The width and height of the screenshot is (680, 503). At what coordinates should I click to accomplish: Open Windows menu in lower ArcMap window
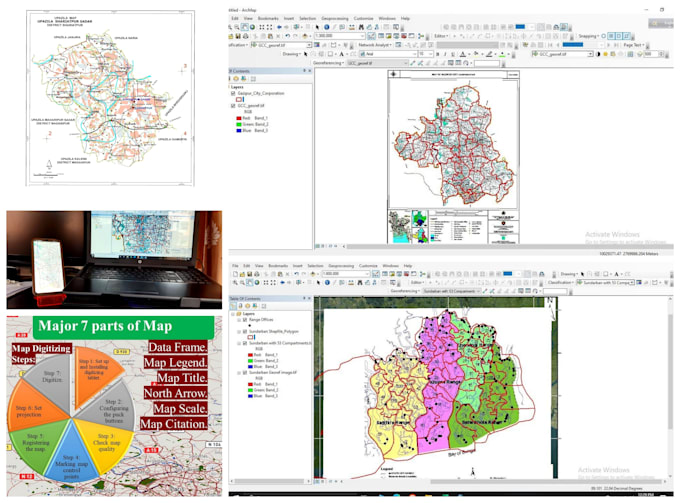click(390, 266)
